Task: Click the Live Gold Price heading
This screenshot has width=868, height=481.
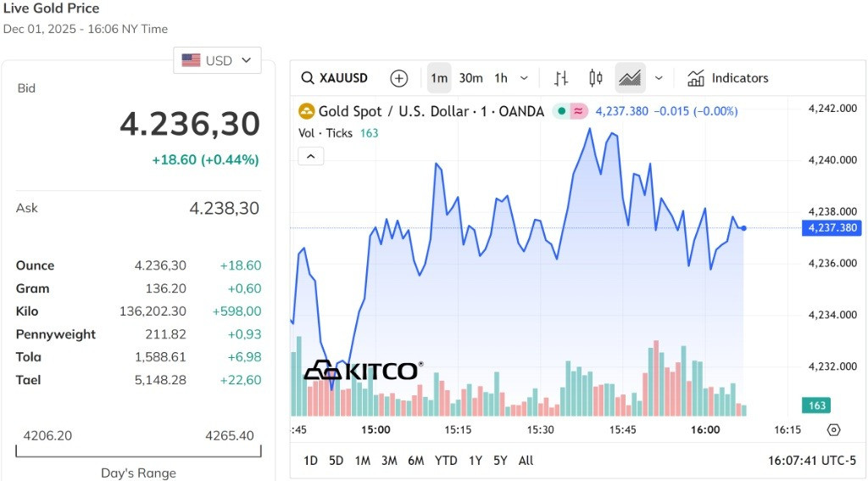Action: 52,8
